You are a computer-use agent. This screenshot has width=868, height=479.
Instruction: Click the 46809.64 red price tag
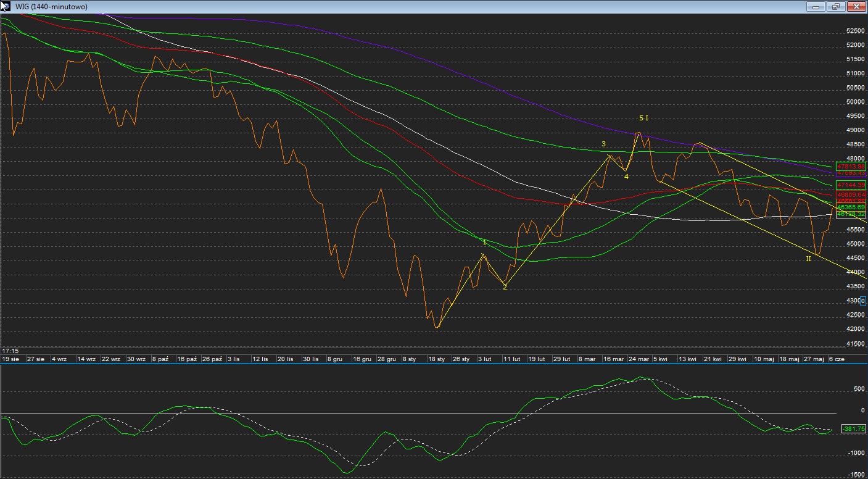[851, 194]
